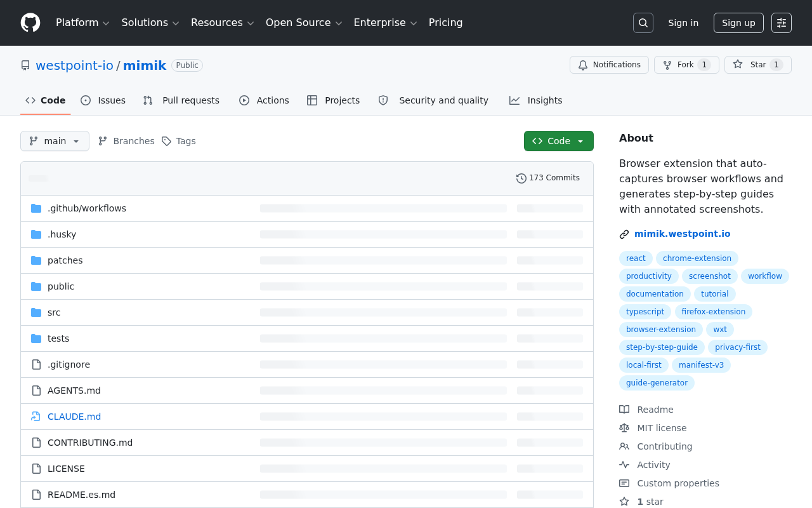Expand the Open Source menu
Viewport: 812px width, 508px height.
[x=304, y=23]
